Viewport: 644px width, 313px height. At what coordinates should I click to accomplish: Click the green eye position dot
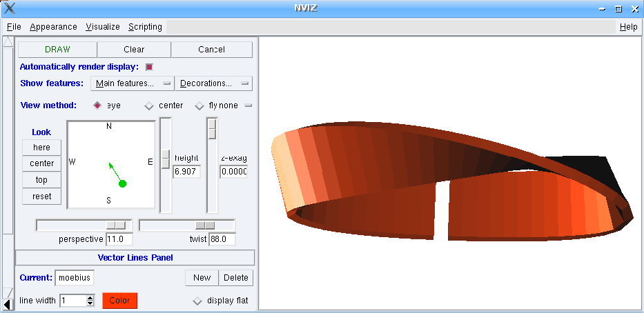click(x=122, y=183)
